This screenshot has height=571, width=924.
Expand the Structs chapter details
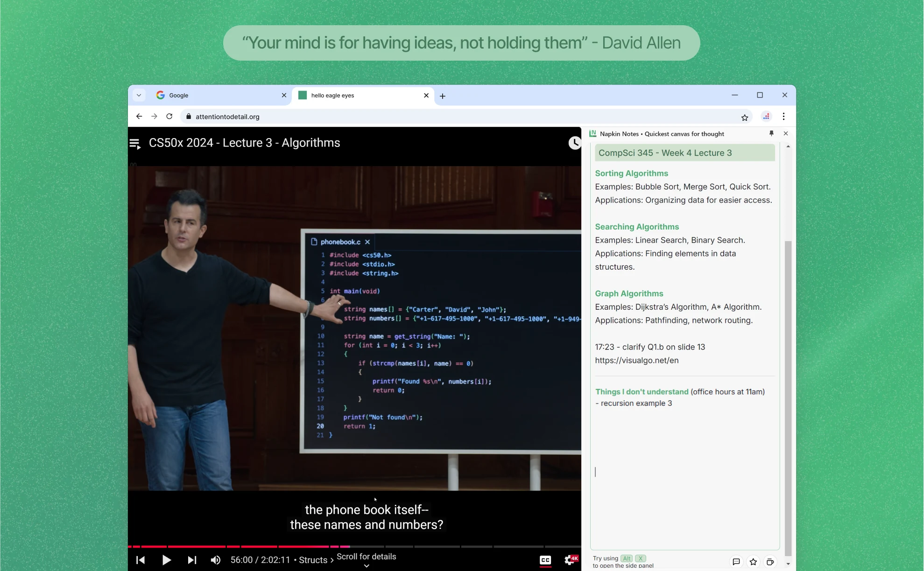[316, 560]
